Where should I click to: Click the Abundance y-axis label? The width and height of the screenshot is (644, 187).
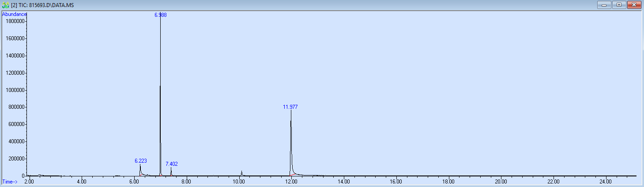pos(14,14)
